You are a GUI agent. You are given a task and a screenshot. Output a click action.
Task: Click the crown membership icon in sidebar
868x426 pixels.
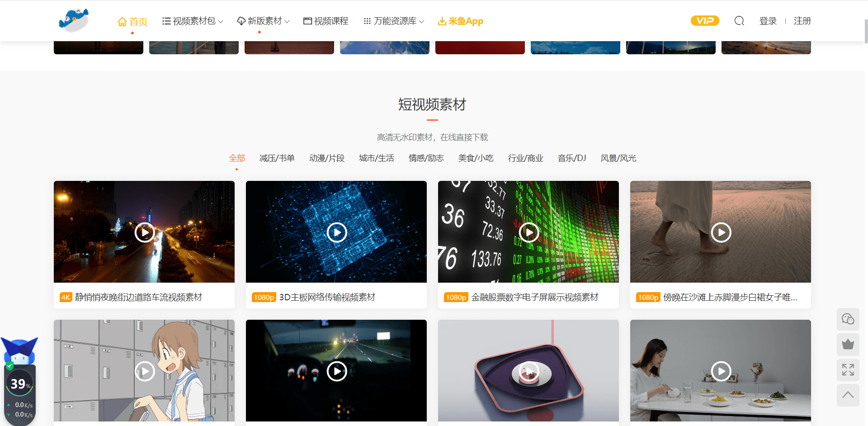(x=848, y=345)
